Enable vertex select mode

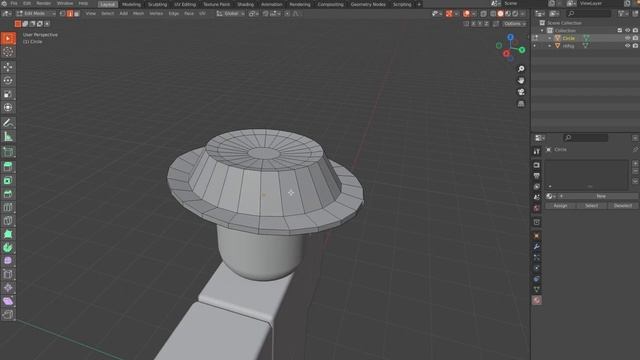click(x=63, y=13)
